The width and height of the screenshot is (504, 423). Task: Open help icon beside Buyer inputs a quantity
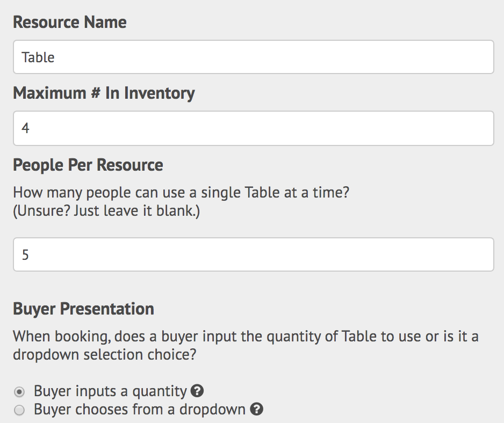click(197, 391)
